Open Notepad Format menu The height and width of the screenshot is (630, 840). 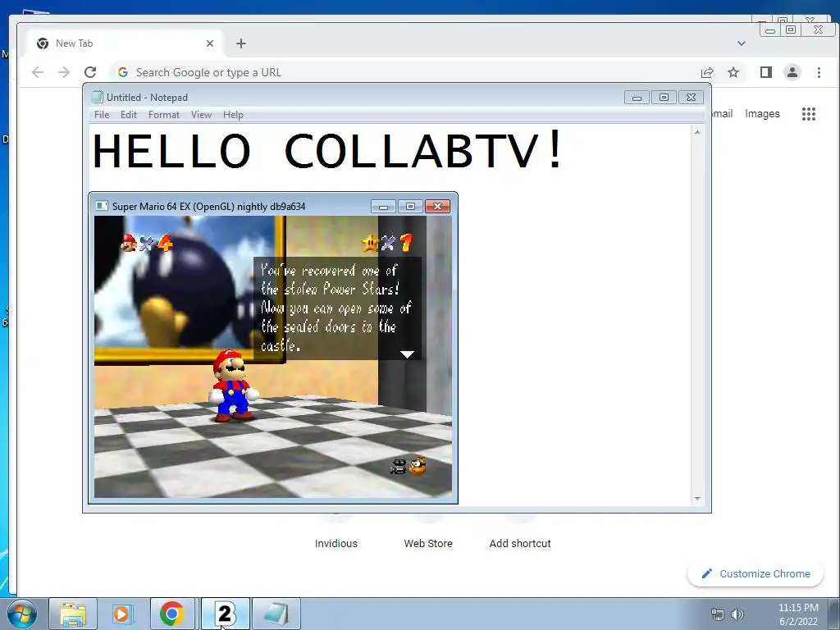coord(164,115)
